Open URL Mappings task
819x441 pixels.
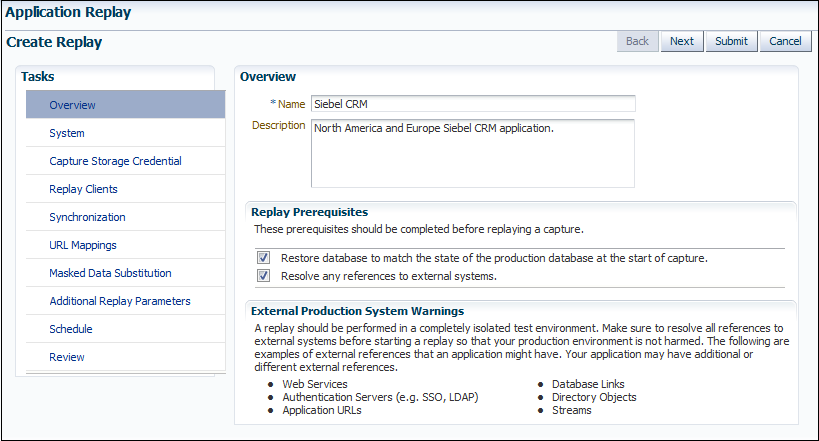(x=125, y=245)
